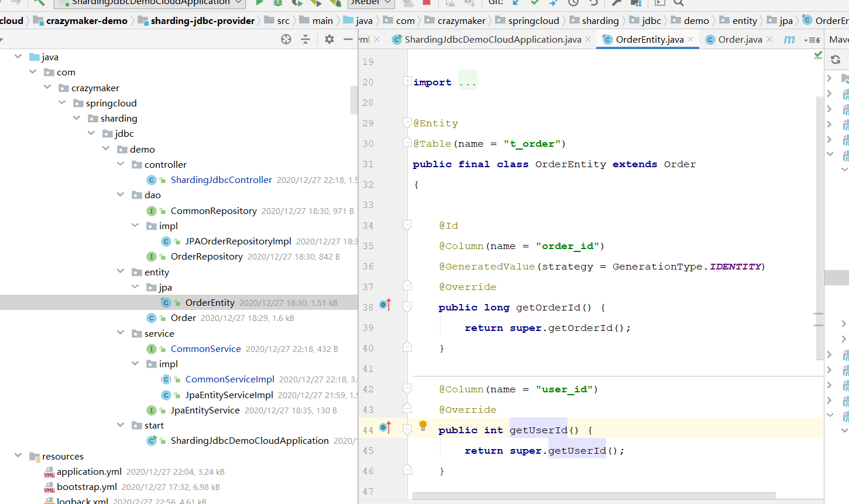This screenshot has width=849, height=504.
Task: Click the red Stop button in toolbar
Action: [427, 2]
